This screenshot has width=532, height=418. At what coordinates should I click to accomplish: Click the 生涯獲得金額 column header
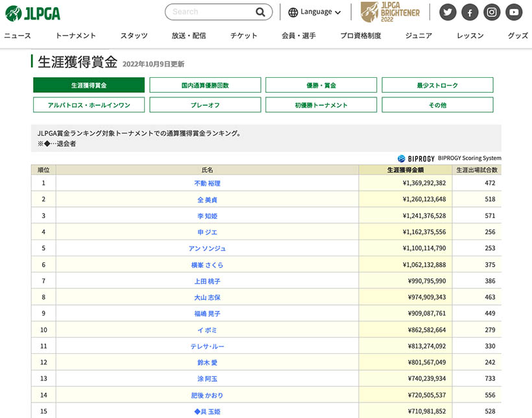[405, 170]
